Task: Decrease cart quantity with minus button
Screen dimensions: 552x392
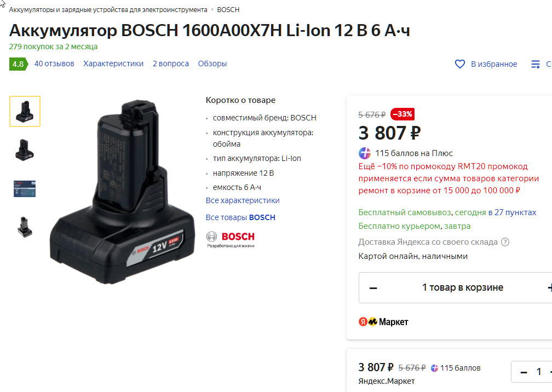Action: pos(373,288)
